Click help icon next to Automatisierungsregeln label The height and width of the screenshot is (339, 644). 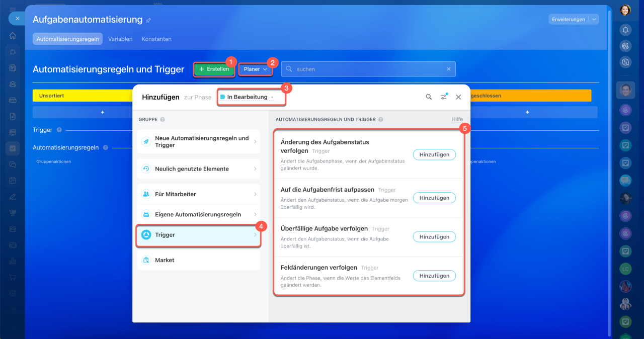(106, 148)
